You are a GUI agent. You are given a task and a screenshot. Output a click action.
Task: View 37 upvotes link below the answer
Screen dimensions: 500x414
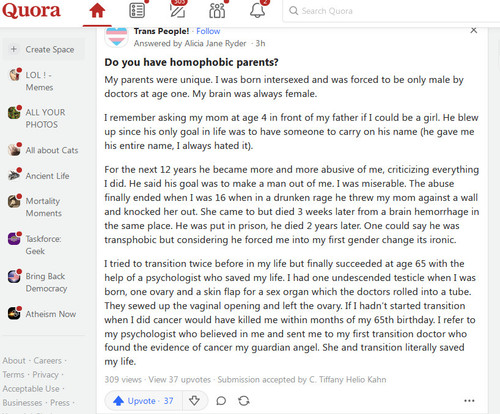180,380
